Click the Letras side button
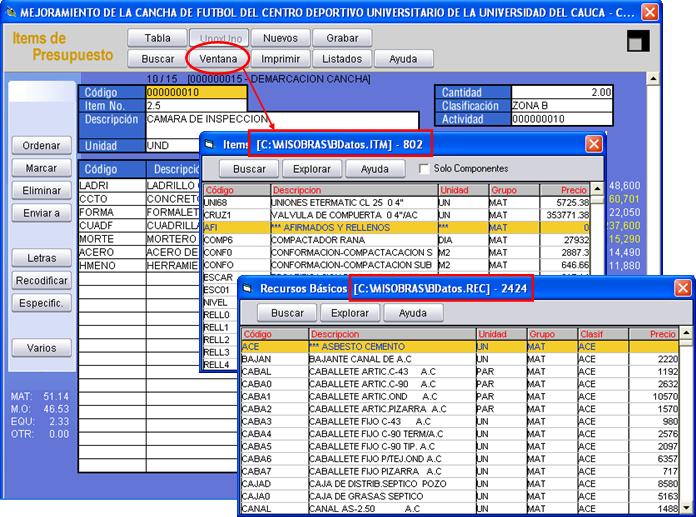This screenshot has height=517, width=696. click(41, 258)
